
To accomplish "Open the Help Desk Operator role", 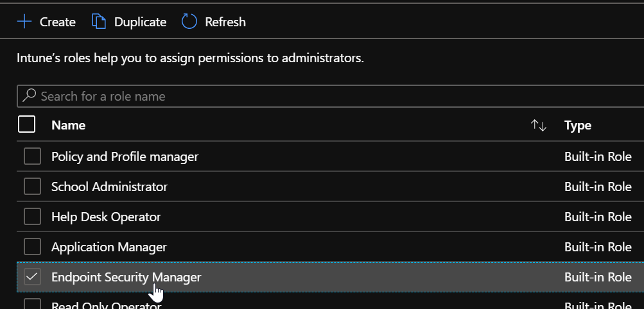I will [106, 217].
